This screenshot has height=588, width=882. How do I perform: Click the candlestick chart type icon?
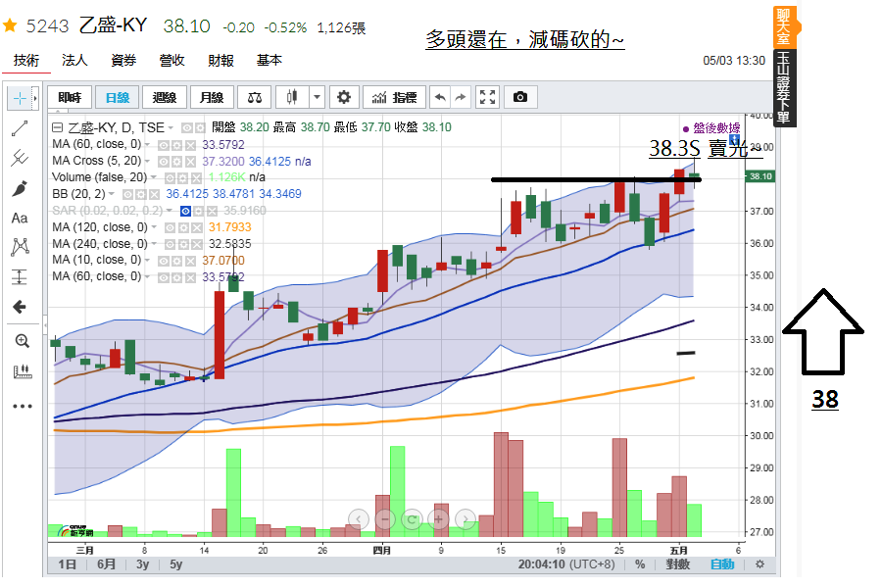click(291, 97)
